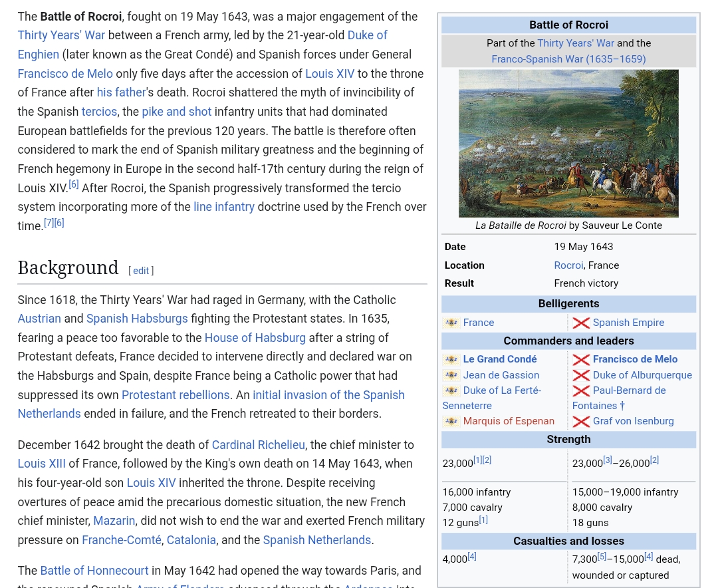Edit the Background section

click(141, 271)
